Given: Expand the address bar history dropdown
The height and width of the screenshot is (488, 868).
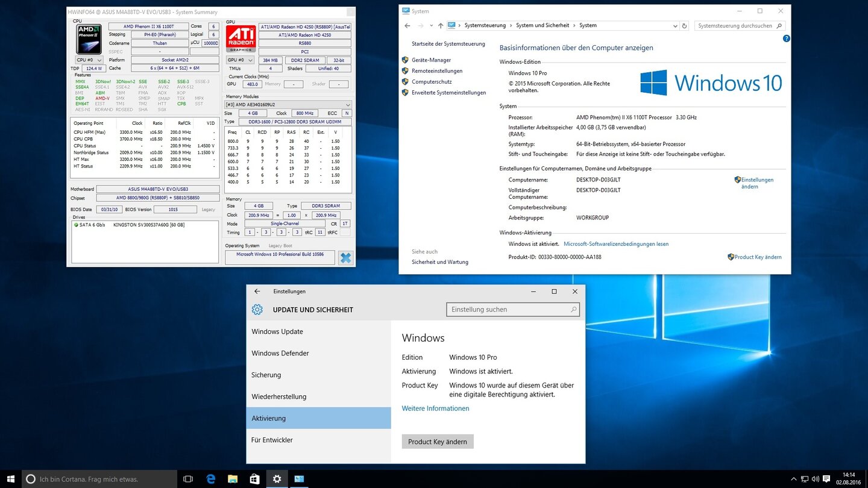Looking at the screenshot, I should coord(675,26).
